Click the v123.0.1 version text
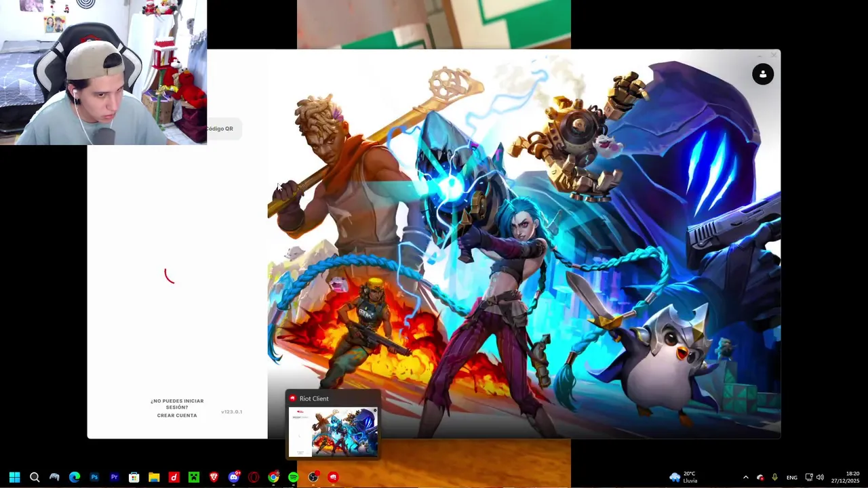The width and height of the screenshot is (868, 488). pyautogui.click(x=231, y=412)
